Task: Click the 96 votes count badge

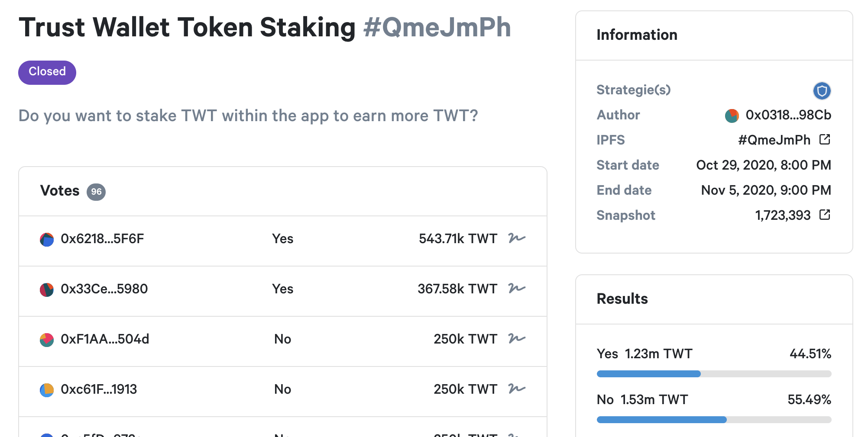Action: [x=96, y=192]
